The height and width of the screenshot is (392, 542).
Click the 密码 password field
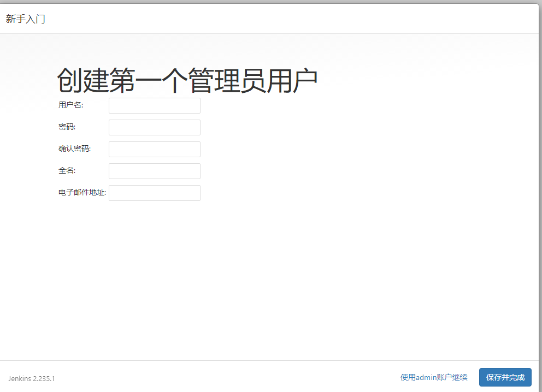coord(154,127)
